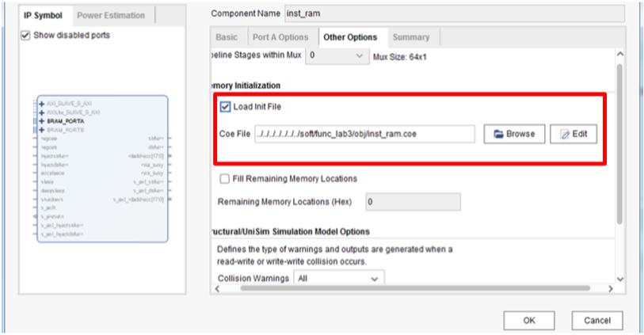The height and width of the screenshot is (335, 644).
Task: Expand the AXI_SLAVE_S_AXI plus icon
Action: click(40, 104)
